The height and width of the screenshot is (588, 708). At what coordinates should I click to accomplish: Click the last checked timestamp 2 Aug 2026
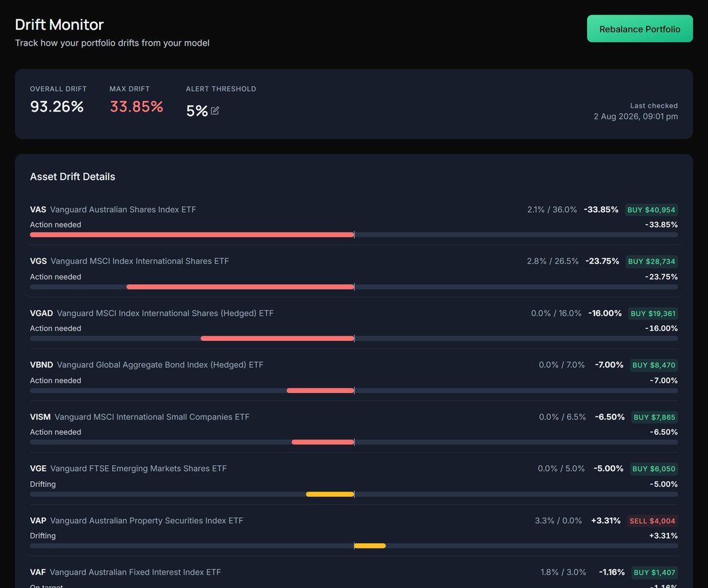pyautogui.click(x=636, y=116)
